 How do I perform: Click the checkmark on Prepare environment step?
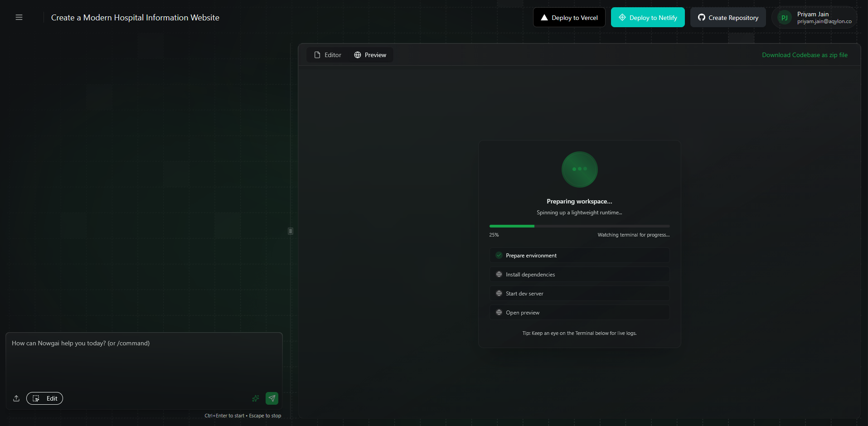499,255
